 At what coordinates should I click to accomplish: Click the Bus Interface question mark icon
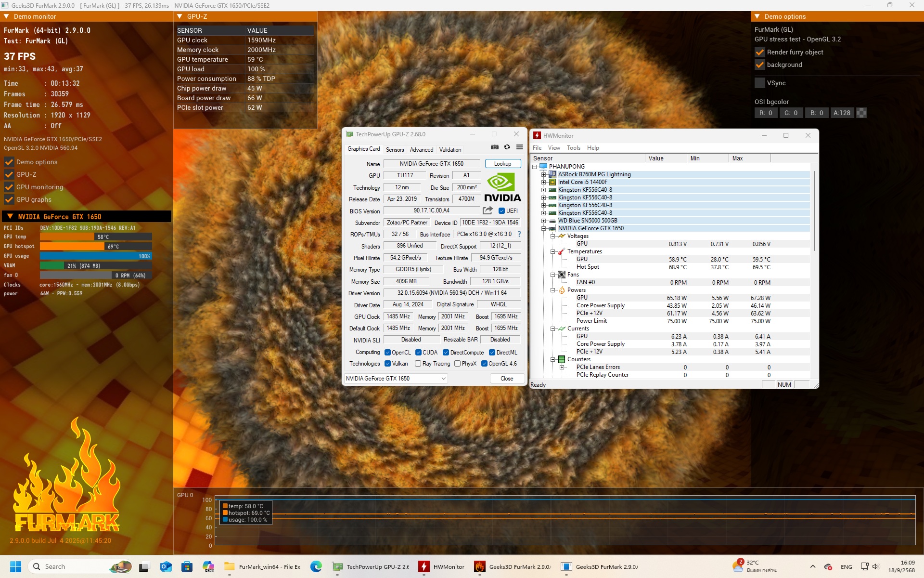[519, 234]
